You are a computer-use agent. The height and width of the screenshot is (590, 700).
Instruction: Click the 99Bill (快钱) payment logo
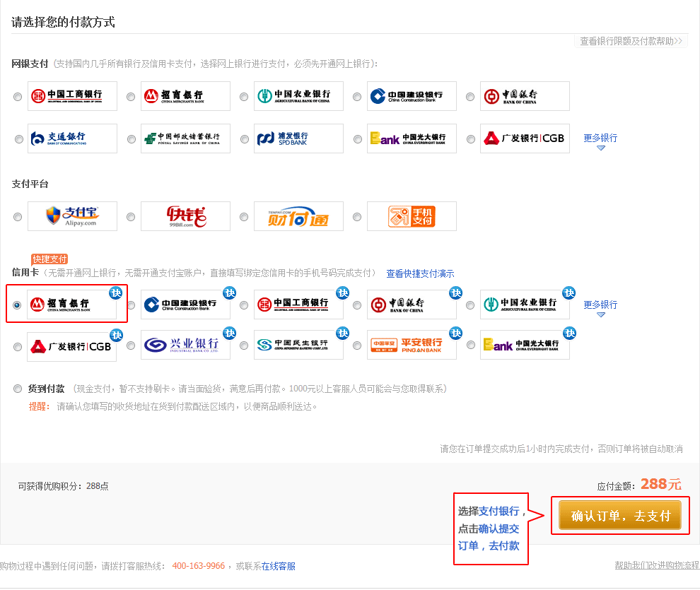click(185, 216)
